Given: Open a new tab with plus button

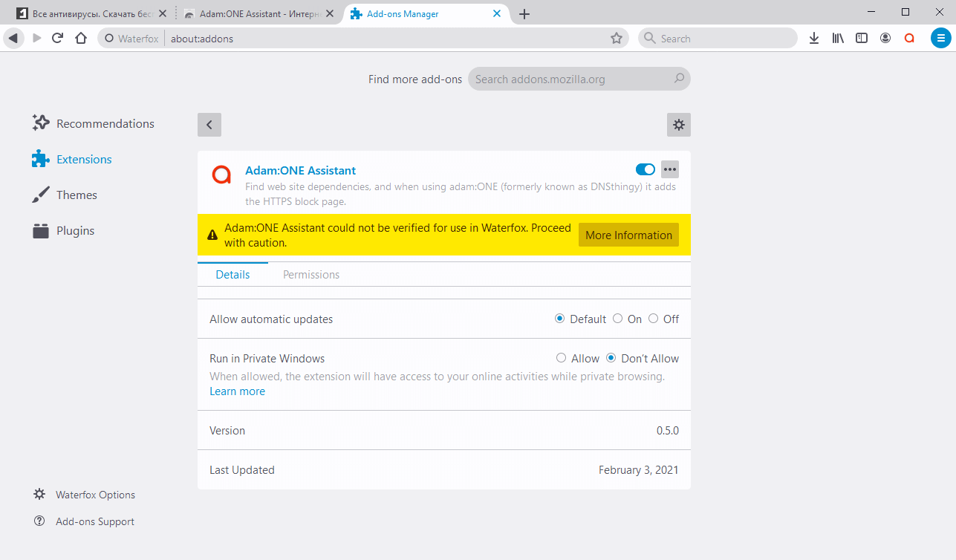Looking at the screenshot, I should [x=524, y=14].
